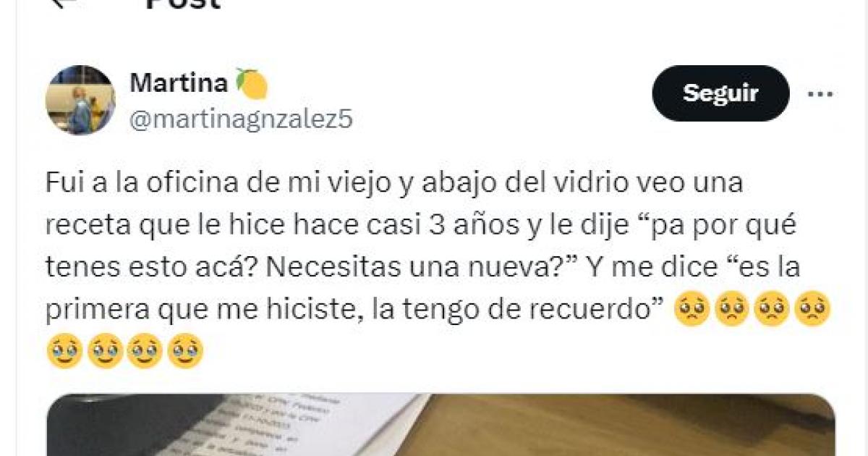868x456 pixels.
Task: Open the @martinagnzalez5 handle link
Action: tap(241, 119)
